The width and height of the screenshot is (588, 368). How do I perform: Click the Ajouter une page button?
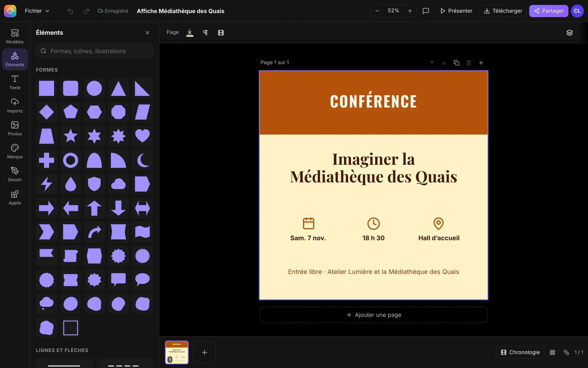(x=373, y=315)
